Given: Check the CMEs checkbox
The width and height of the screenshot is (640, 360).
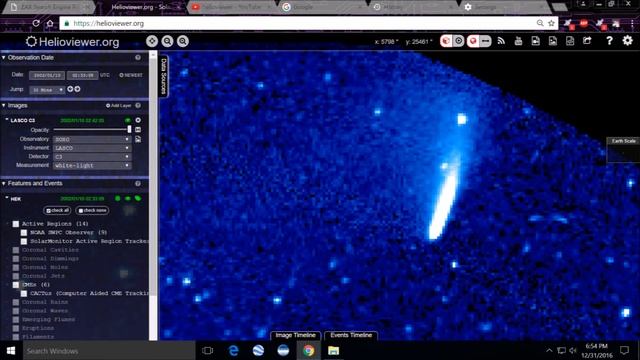Looking at the screenshot, I should click(16, 284).
